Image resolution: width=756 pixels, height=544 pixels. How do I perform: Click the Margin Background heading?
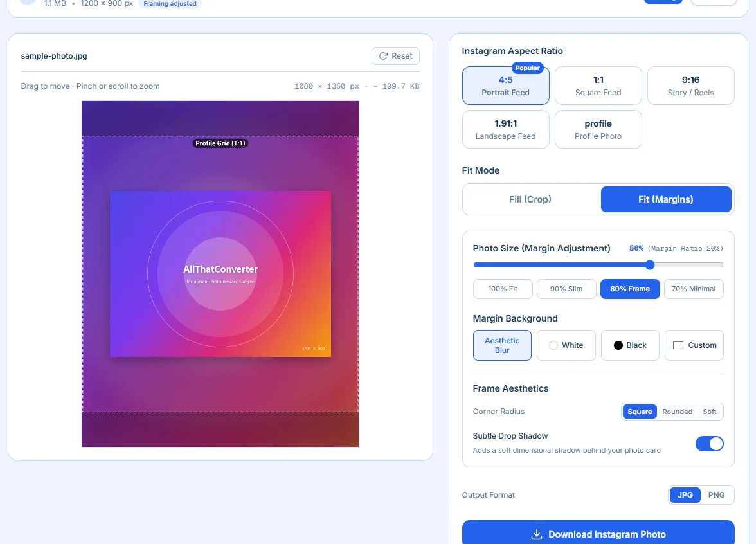(x=515, y=318)
